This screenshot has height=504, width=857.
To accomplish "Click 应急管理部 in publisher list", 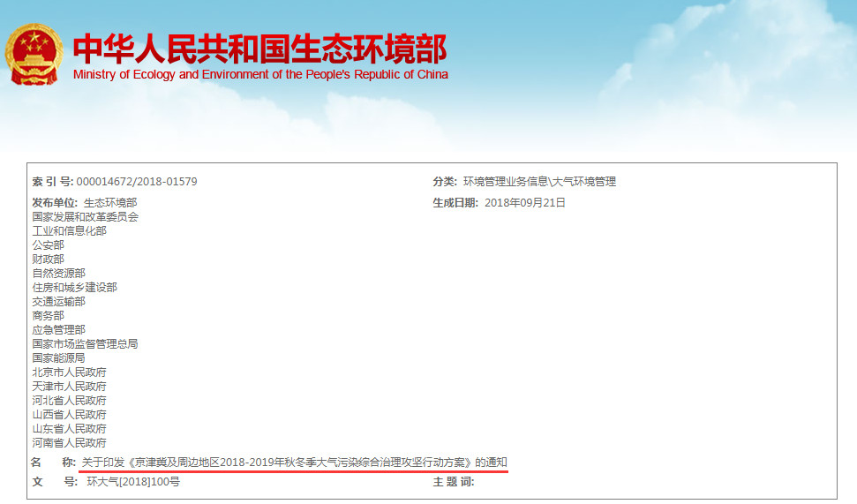I will click(58, 330).
